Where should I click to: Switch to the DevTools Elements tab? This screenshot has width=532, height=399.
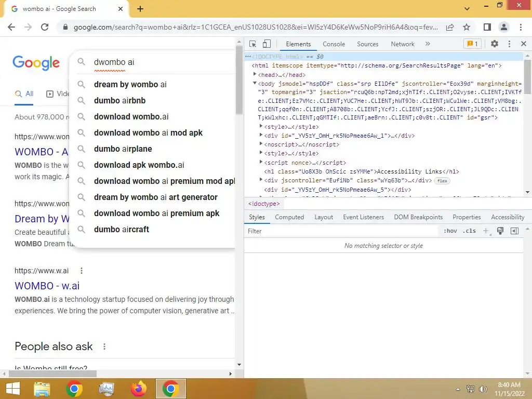pyautogui.click(x=298, y=44)
